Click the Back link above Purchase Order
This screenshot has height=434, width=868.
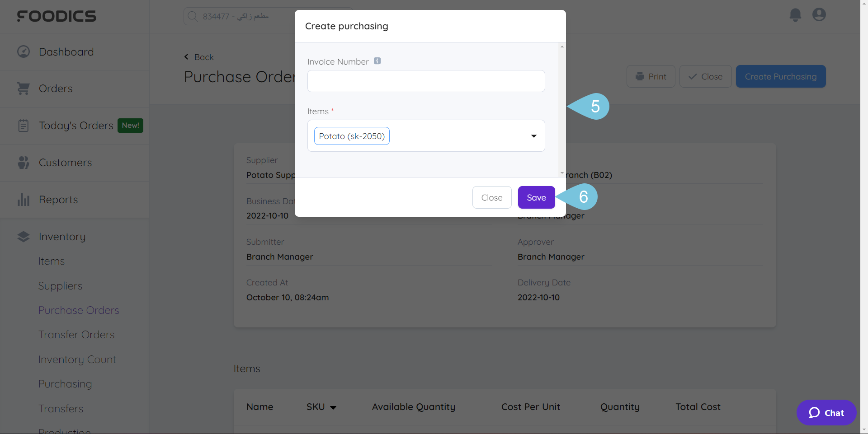tap(198, 57)
